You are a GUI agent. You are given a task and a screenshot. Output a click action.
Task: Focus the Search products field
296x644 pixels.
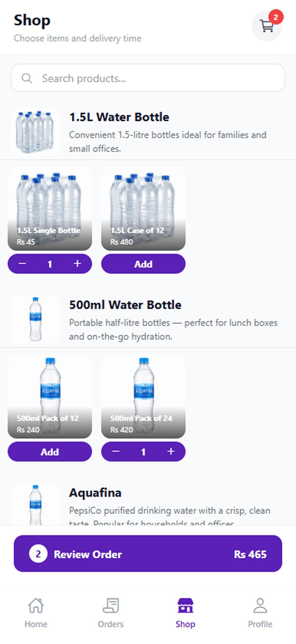148,78
